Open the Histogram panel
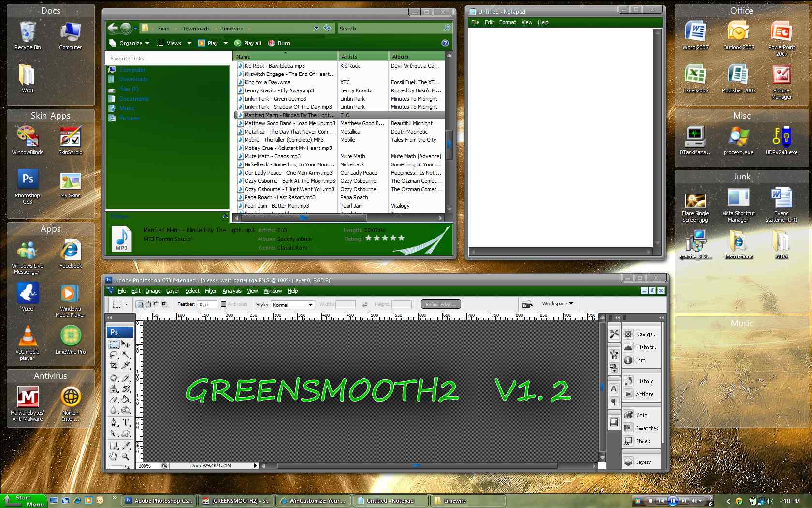This screenshot has height=508, width=812. (x=641, y=347)
